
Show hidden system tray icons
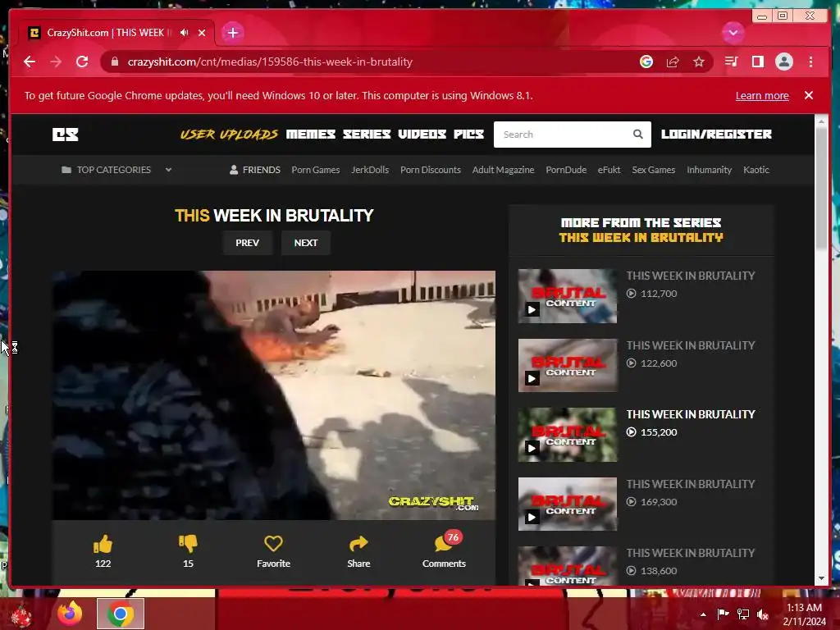[703, 614]
